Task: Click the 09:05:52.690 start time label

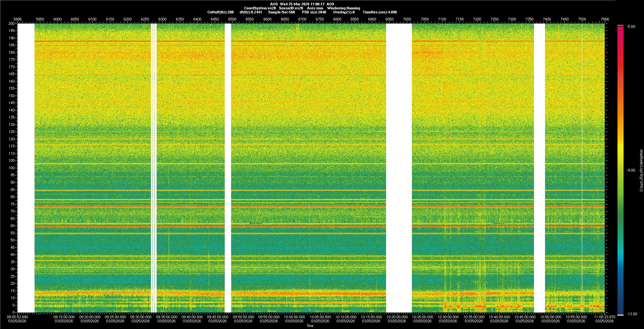Action: 18,317
